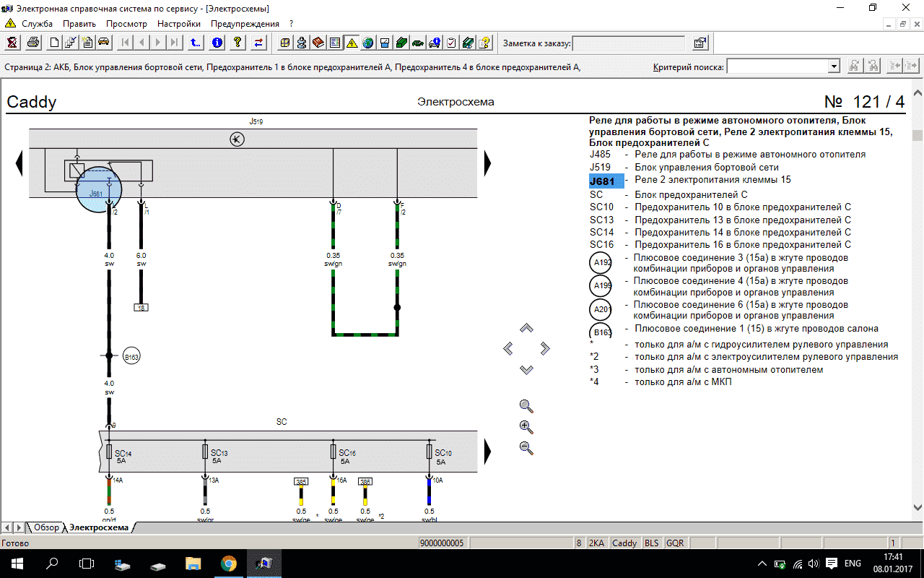
Task: Select the Электросхема tab
Action: [99, 527]
